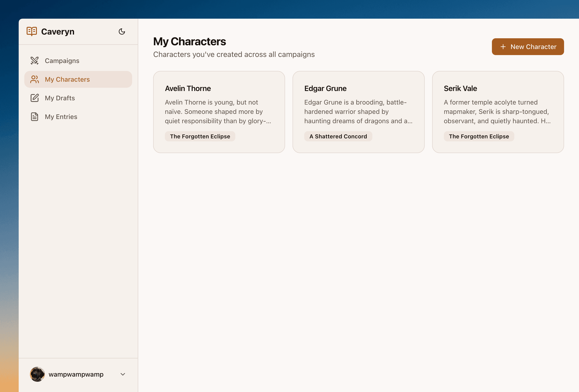Click the moon icon in the sidebar header
This screenshot has width=579, height=392.
coord(122,32)
